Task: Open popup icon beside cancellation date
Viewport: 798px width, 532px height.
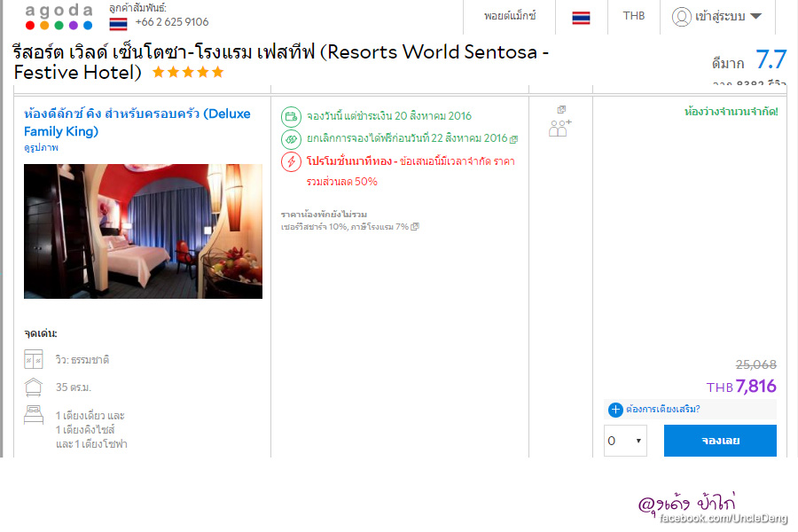Action: point(513,139)
